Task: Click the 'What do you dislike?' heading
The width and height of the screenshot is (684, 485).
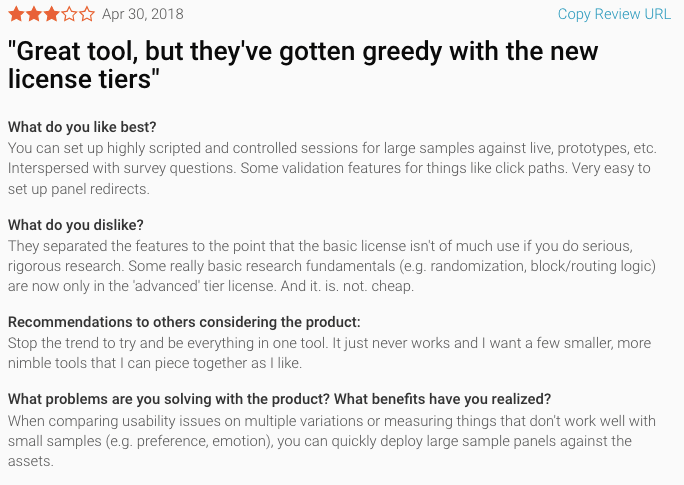Action: click(75, 225)
